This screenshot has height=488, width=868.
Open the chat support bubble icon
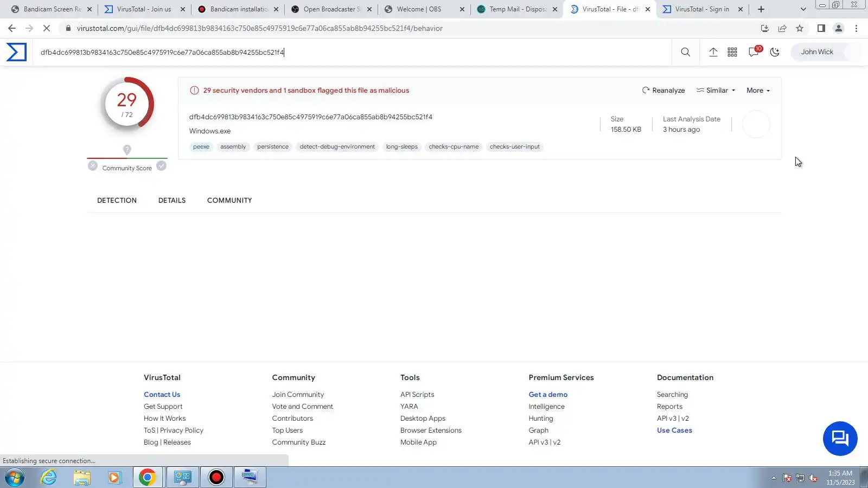[840, 439]
